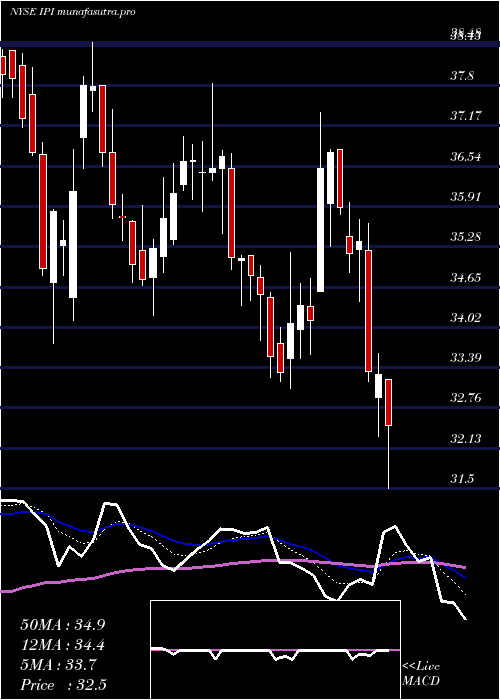Click the 37.8 price axis label
The width and height of the screenshot is (500, 700).
click(x=462, y=76)
